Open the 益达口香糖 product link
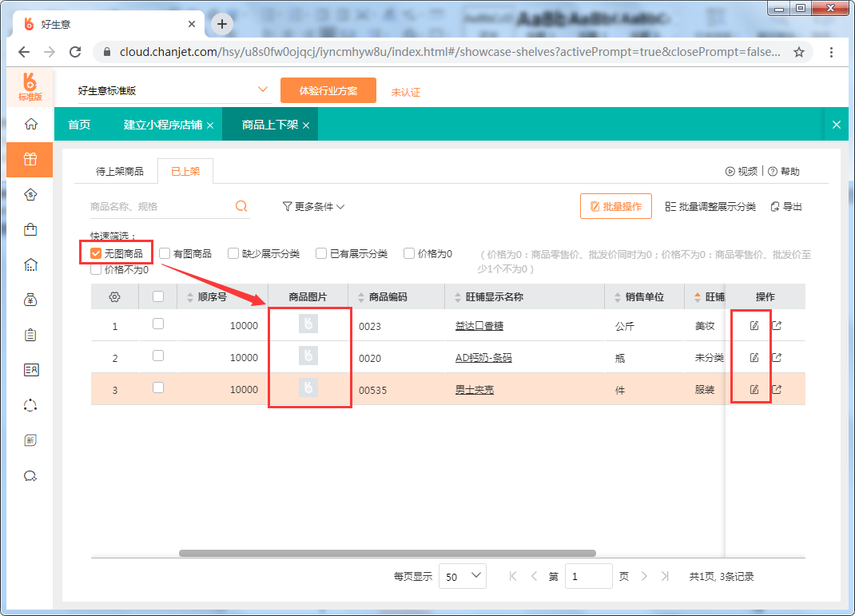The image size is (855, 616). (x=479, y=326)
